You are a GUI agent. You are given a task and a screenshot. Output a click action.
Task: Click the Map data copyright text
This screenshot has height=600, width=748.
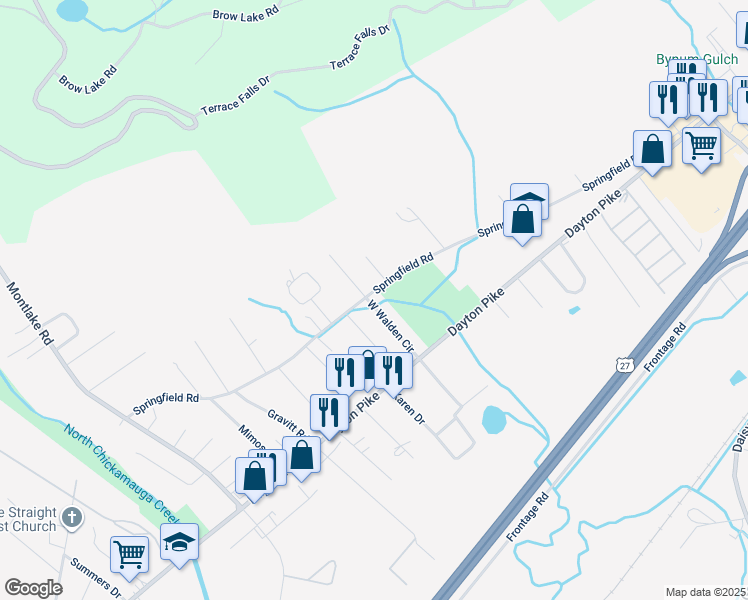[x=706, y=593]
